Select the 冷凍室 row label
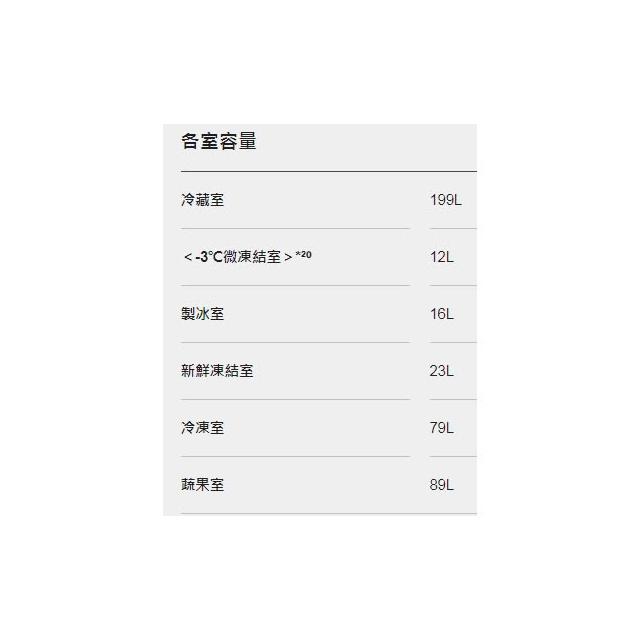This screenshot has height=640, width=640. click(x=203, y=428)
